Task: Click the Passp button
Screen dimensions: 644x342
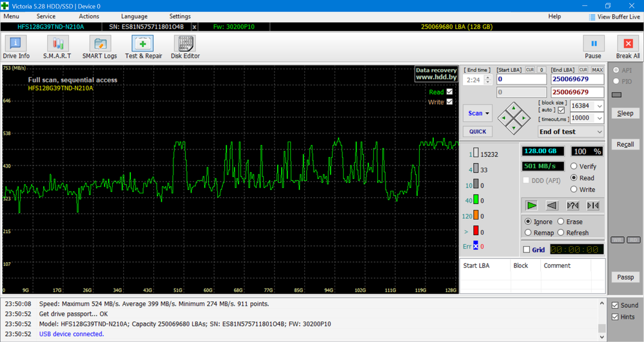Action: tap(625, 277)
